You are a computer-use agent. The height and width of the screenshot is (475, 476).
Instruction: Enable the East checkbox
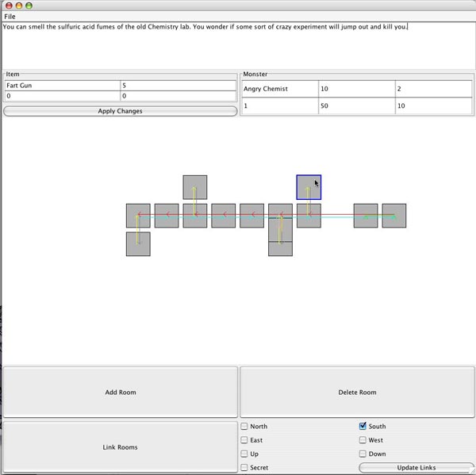pos(244,440)
